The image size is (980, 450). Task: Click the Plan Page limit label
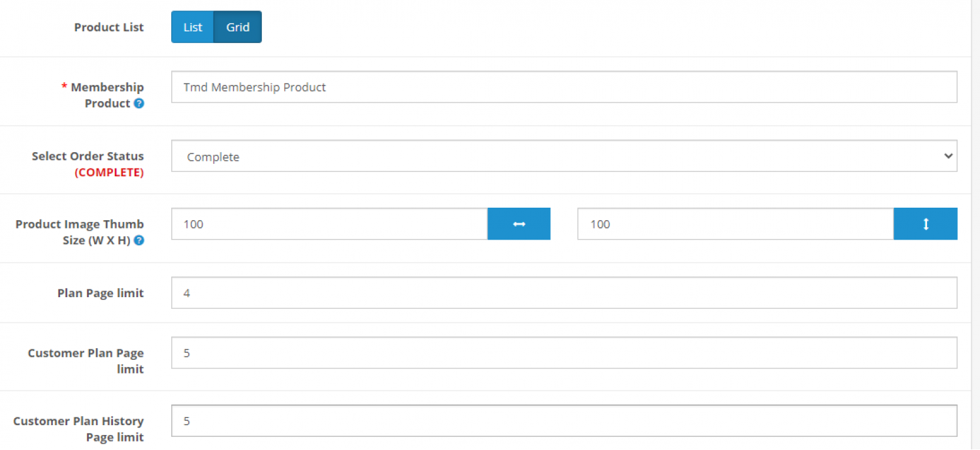coord(101,293)
